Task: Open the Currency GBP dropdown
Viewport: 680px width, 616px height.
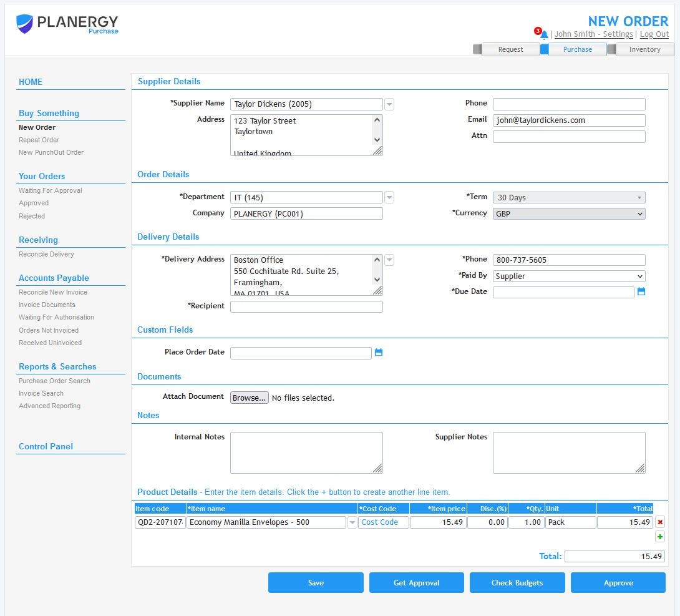Action: tap(568, 214)
